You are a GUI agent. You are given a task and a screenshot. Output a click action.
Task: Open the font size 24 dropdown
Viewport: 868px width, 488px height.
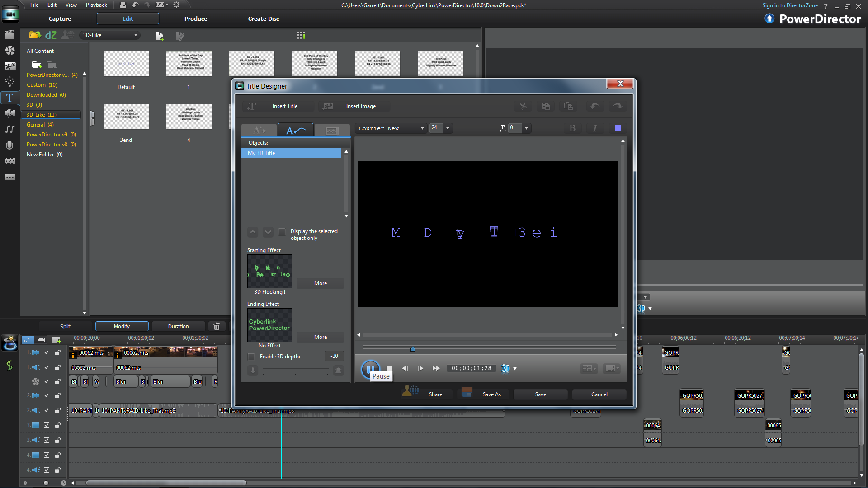(x=448, y=128)
